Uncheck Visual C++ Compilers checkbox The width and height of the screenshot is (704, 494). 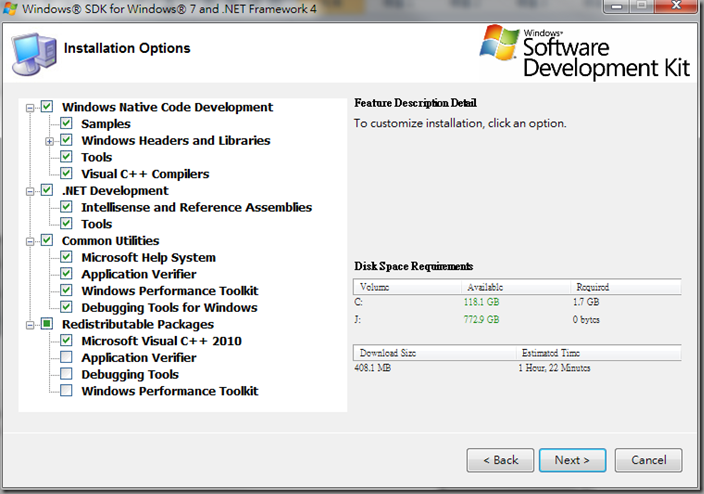66,173
